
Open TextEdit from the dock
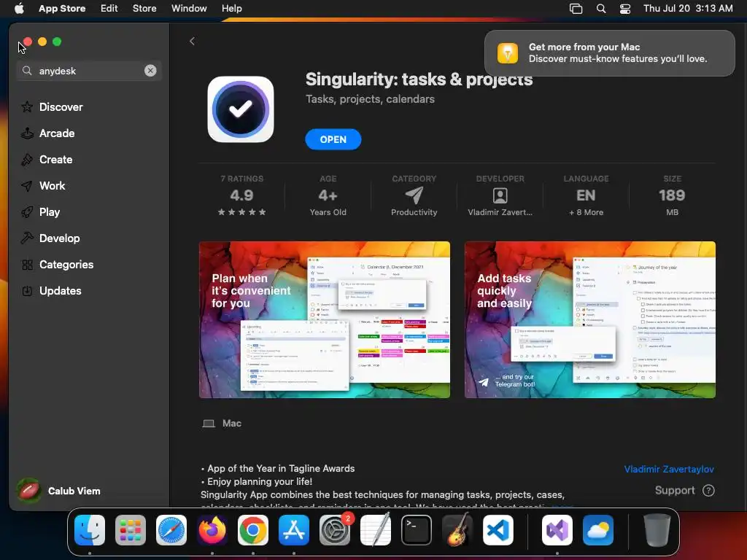376,530
